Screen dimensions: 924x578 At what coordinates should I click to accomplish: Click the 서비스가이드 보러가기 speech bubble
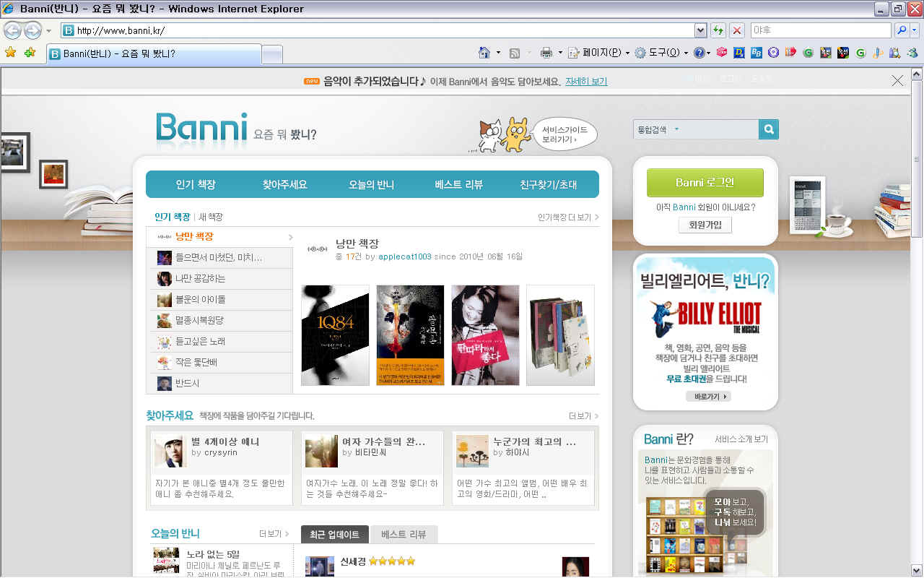point(565,134)
